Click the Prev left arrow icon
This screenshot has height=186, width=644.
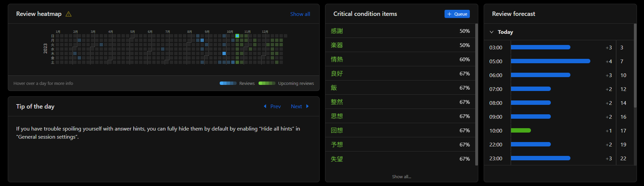click(265, 106)
